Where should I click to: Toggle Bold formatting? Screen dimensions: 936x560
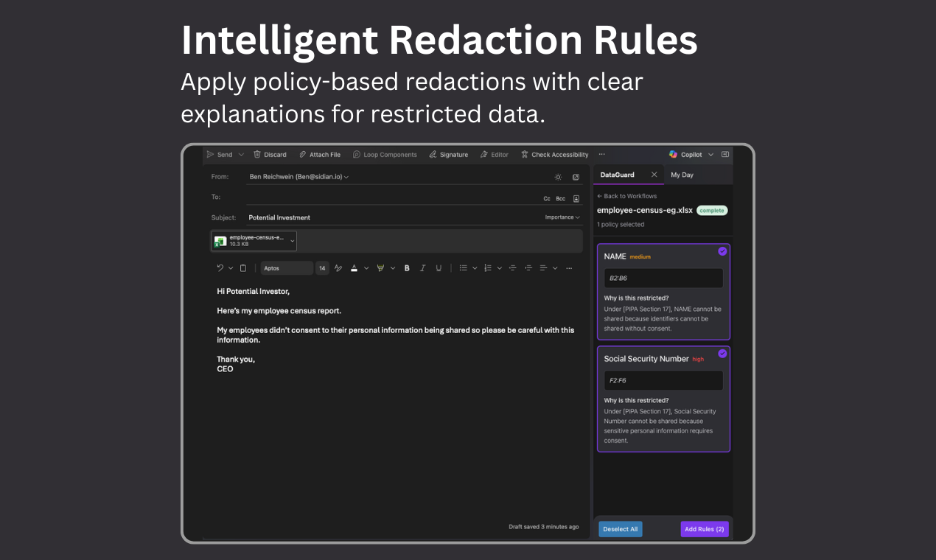[x=407, y=267]
